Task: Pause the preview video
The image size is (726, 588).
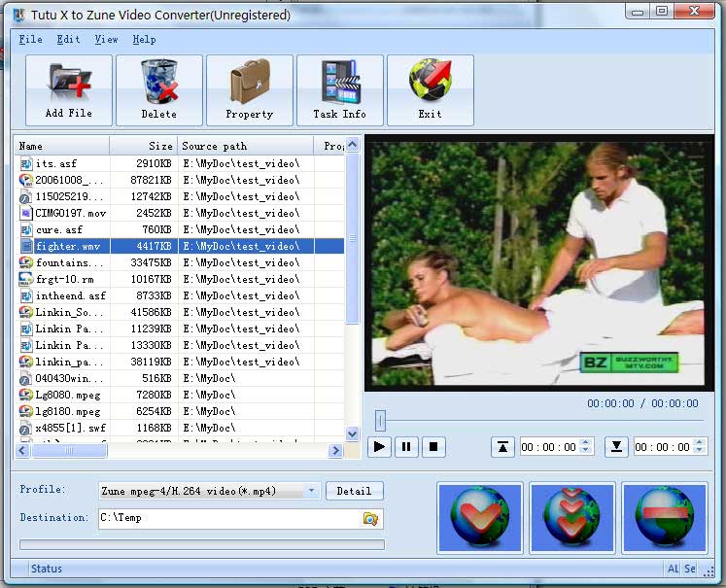Action: 406,447
